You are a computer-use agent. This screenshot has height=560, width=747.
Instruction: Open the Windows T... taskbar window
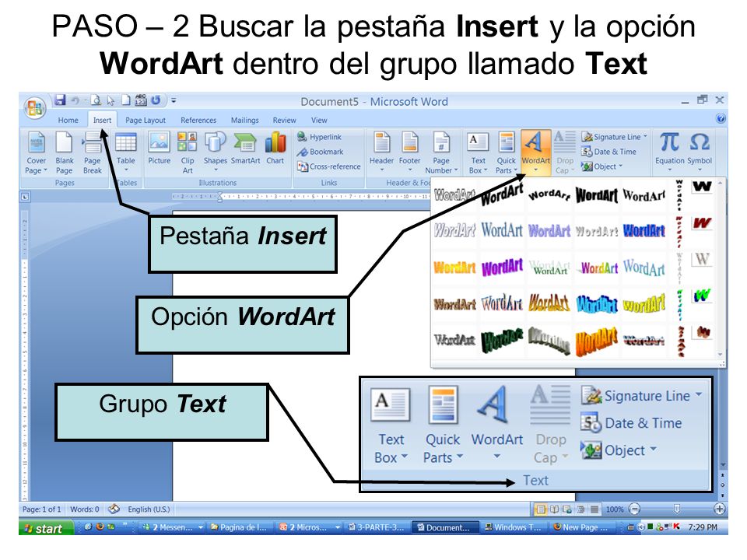coord(513,527)
